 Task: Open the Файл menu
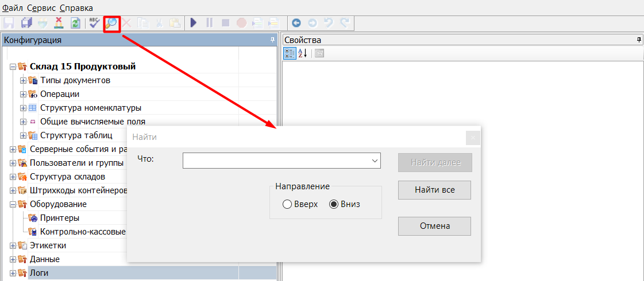(x=12, y=8)
